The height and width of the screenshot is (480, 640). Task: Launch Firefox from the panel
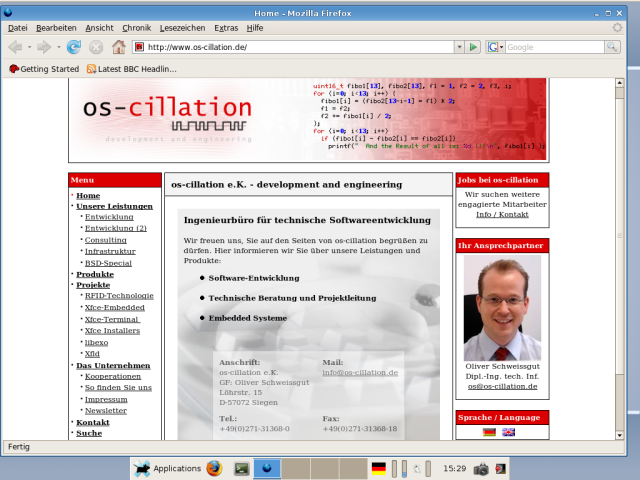coord(214,468)
